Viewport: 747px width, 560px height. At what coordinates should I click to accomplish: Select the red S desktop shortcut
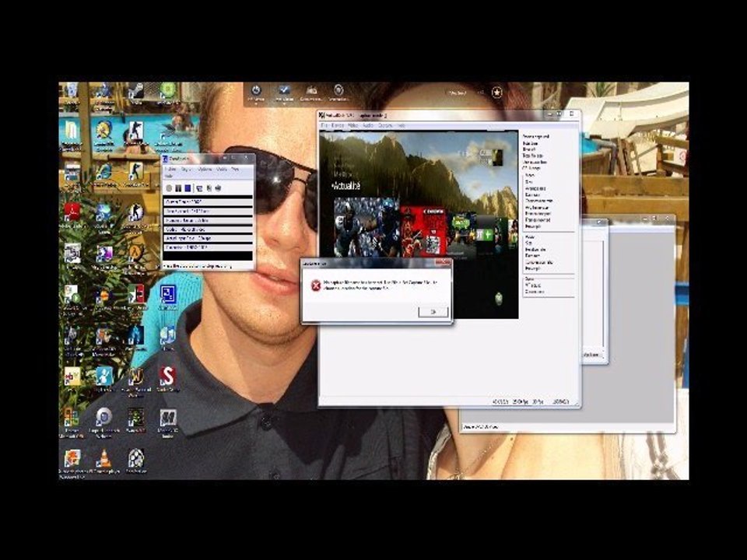pyautogui.click(x=167, y=376)
